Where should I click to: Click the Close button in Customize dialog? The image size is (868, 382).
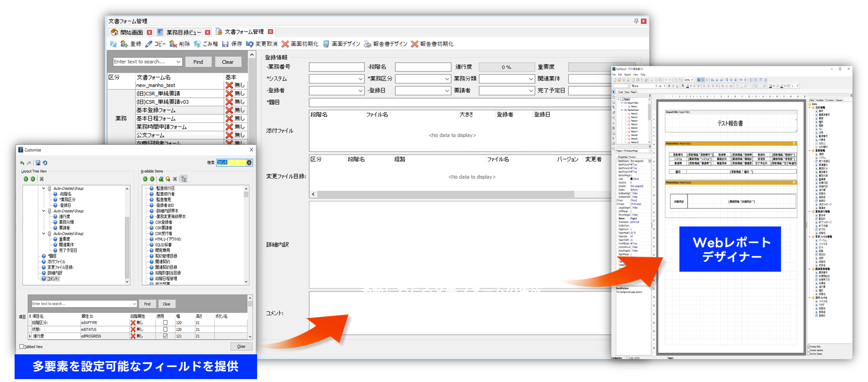pyautogui.click(x=241, y=347)
